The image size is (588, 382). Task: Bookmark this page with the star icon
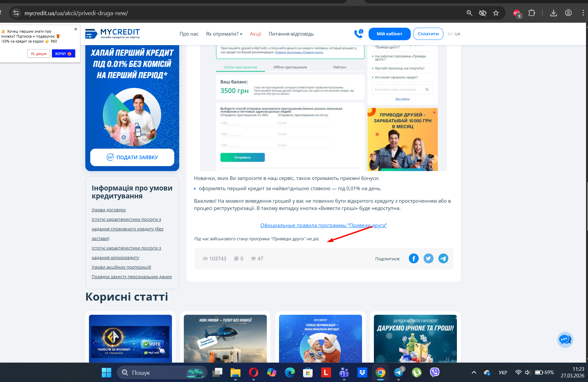click(496, 13)
